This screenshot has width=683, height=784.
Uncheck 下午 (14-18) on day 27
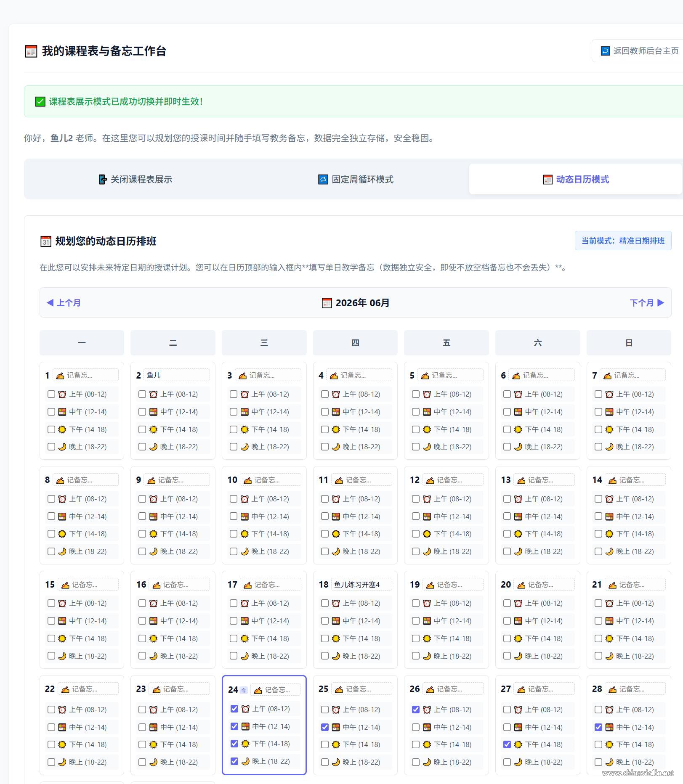(507, 745)
